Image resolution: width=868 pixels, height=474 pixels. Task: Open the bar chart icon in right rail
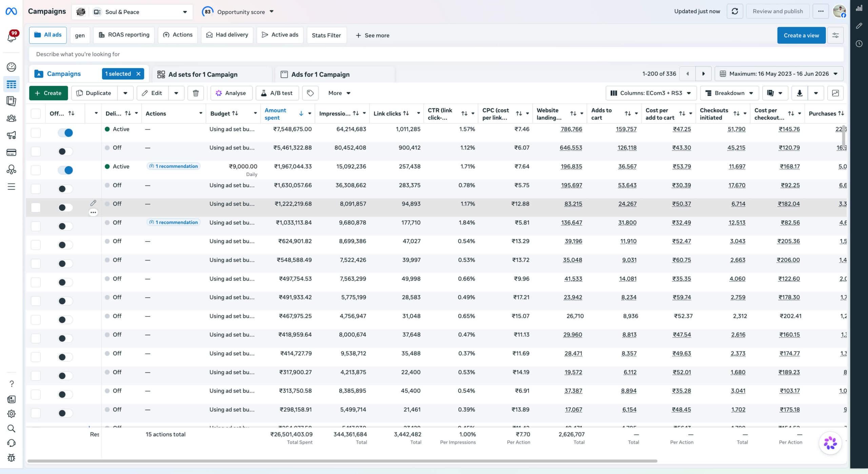tap(859, 8)
